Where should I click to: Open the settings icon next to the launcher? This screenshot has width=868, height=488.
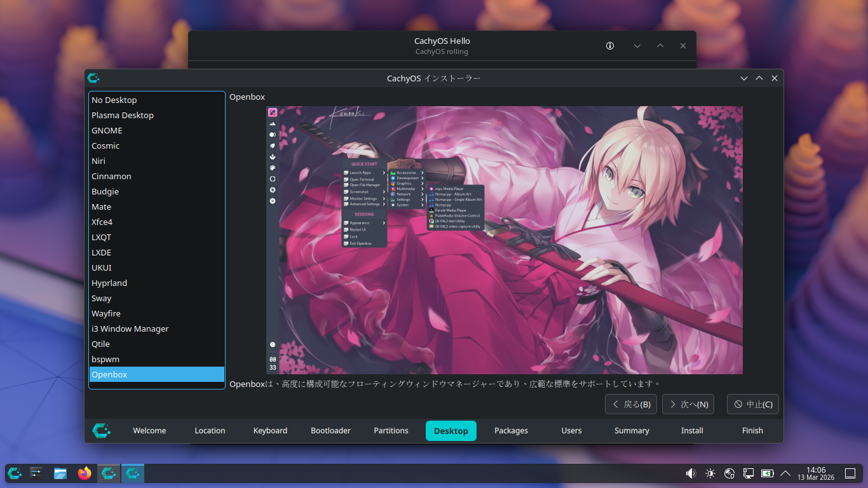point(36,473)
